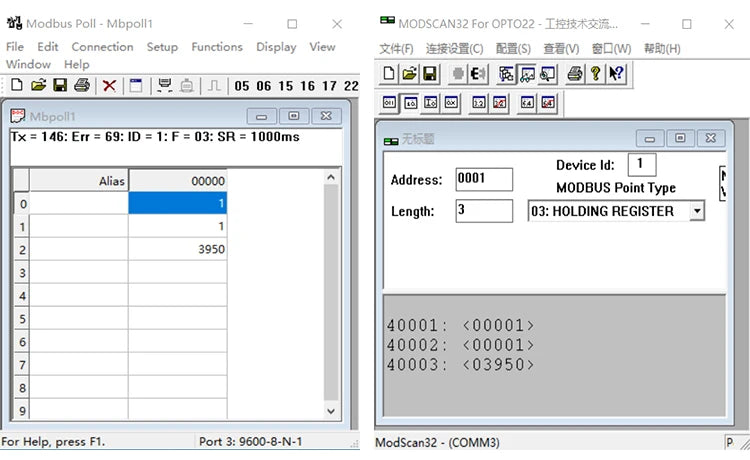The height and width of the screenshot is (460, 750).
Task: Toggle Show Traffic magnifier icon in ModScan32
Action: tap(548, 74)
